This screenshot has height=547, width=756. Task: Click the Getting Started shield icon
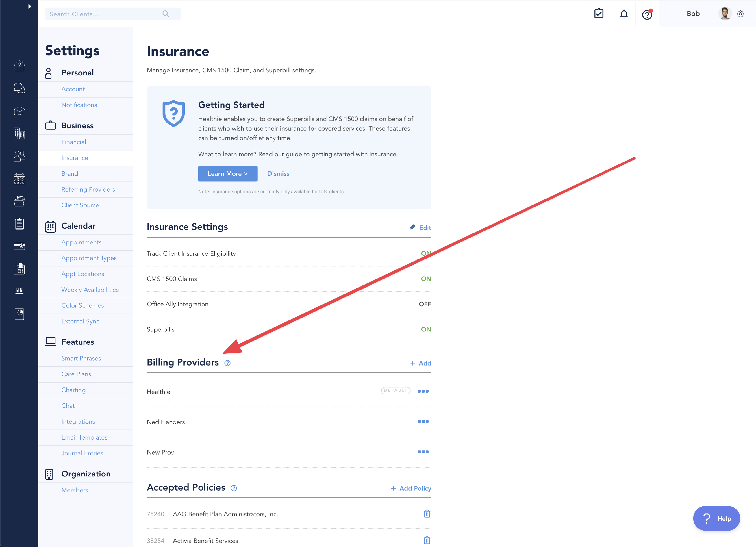point(173,113)
